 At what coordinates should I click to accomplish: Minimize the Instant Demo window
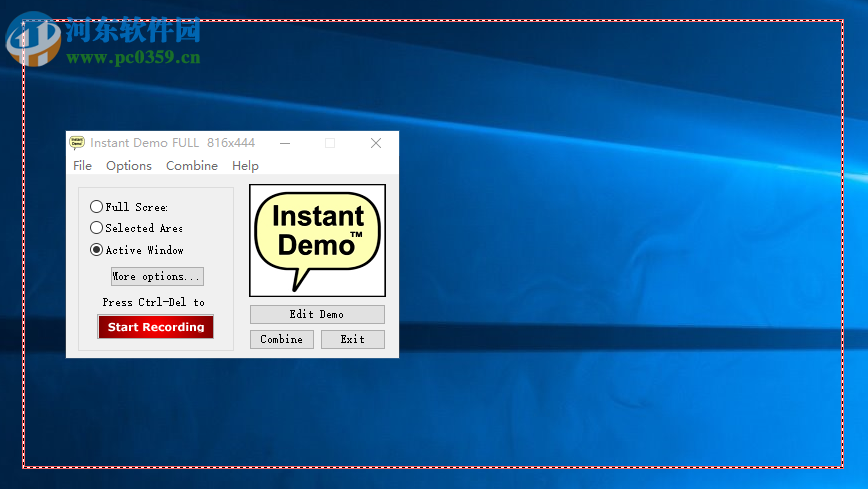click(x=285, y=143)
